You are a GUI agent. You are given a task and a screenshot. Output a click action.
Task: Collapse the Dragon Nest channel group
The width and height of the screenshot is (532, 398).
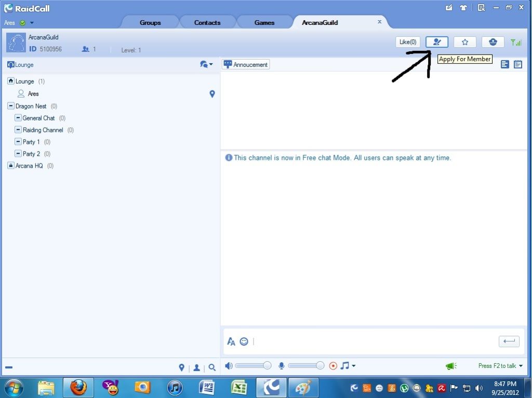pyautogui.click(x=11, y=106)
